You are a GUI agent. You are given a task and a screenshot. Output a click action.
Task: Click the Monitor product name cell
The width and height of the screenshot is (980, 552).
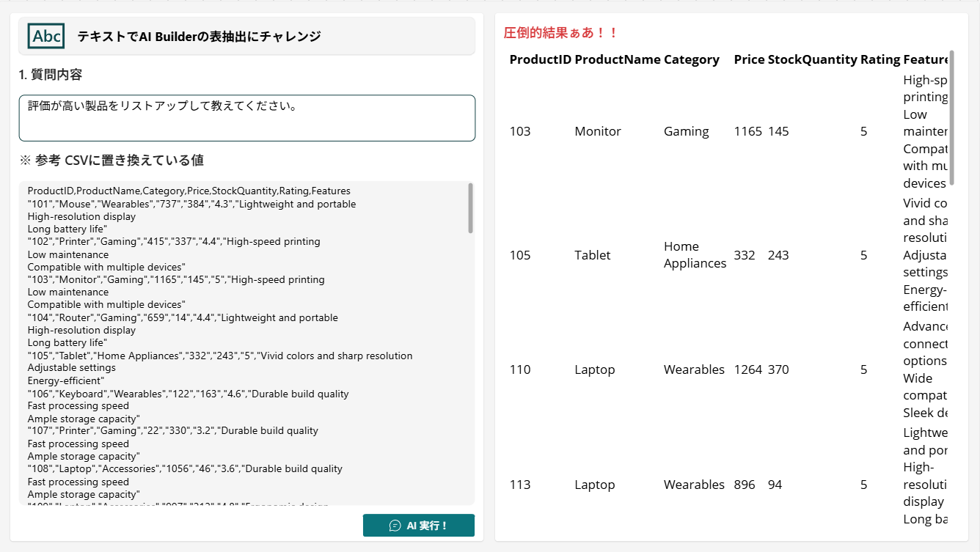(598, 131)
